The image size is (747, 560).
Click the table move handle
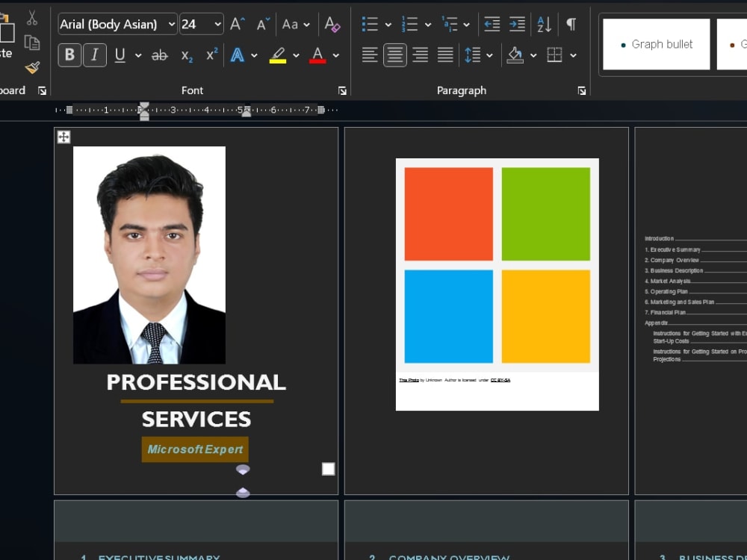pos(63,137)
